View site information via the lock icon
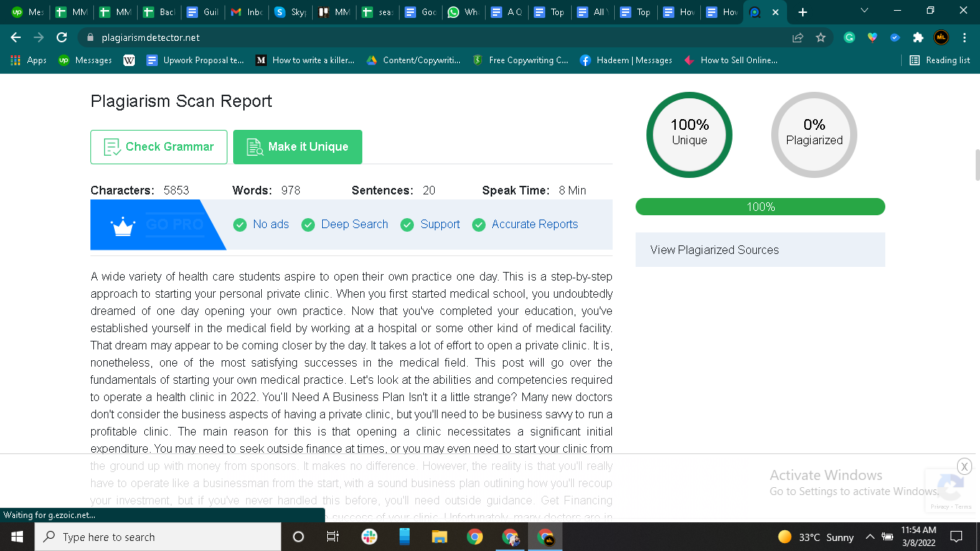The height and width of the screenshot is (551, 980). pyautogui.click(x=90, y=37)
